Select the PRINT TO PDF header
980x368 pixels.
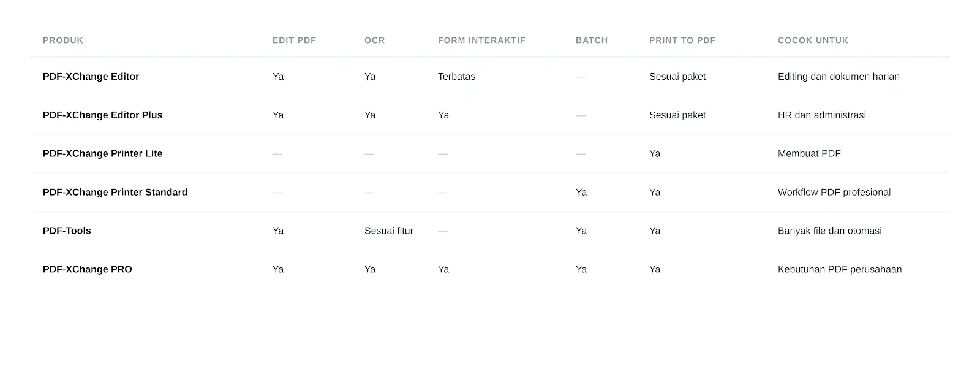point(682,40)
